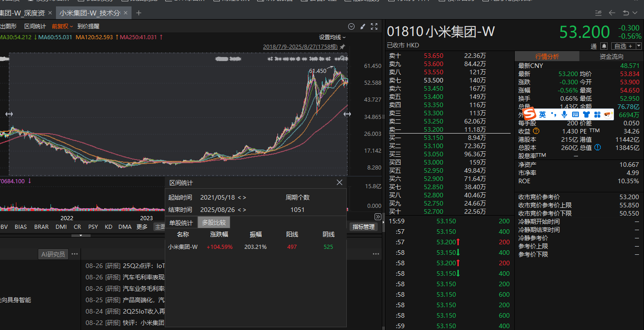
Task: Collapse panel with small down-arrow handle
Action: (x=81, y=235)
